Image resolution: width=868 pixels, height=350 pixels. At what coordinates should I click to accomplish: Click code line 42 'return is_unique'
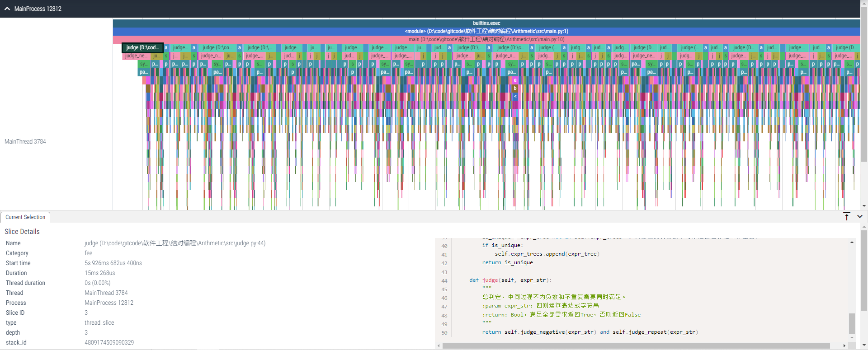click(x=508, y=262)
